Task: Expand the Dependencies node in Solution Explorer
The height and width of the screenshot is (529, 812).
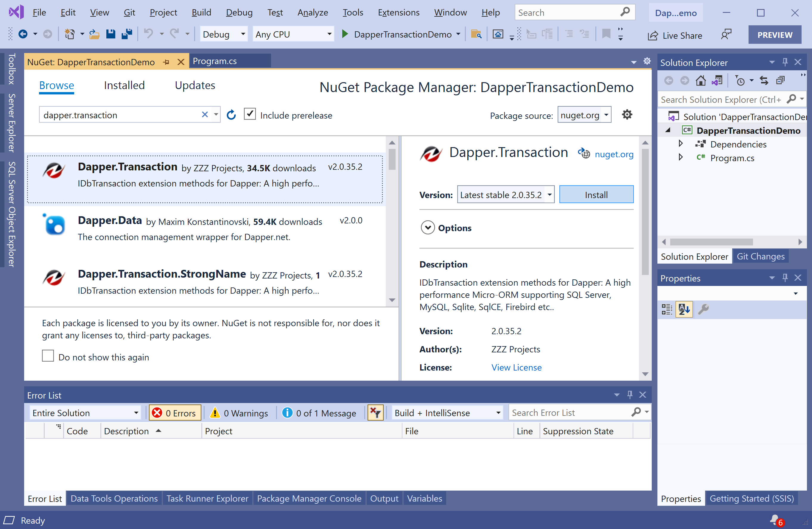Action: pyautogui.click(x=681, y=144)
